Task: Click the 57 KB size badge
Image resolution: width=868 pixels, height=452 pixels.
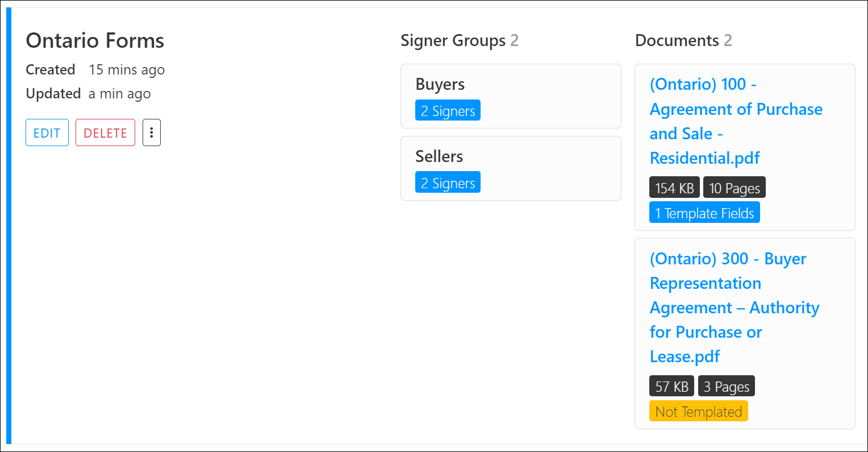Action: 671,385
